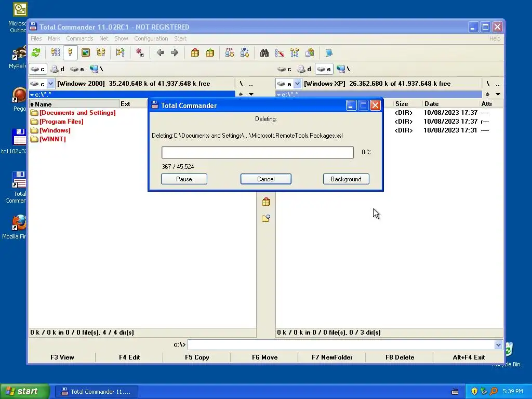Open the blue Notepad icon in toolbar
This screenshot has width=532, height=399.
pyautogui.click(x=329, y=52)
